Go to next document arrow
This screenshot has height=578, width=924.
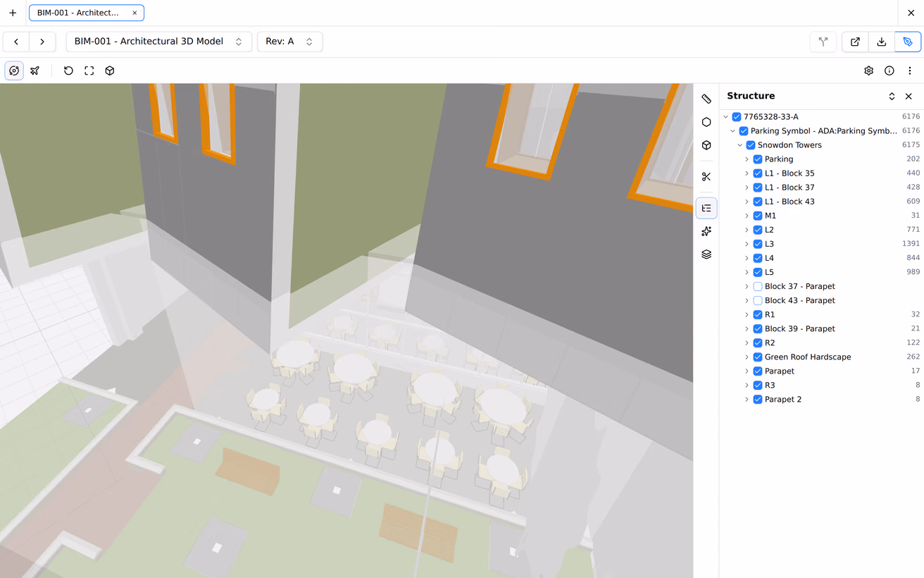pos(42,42)
